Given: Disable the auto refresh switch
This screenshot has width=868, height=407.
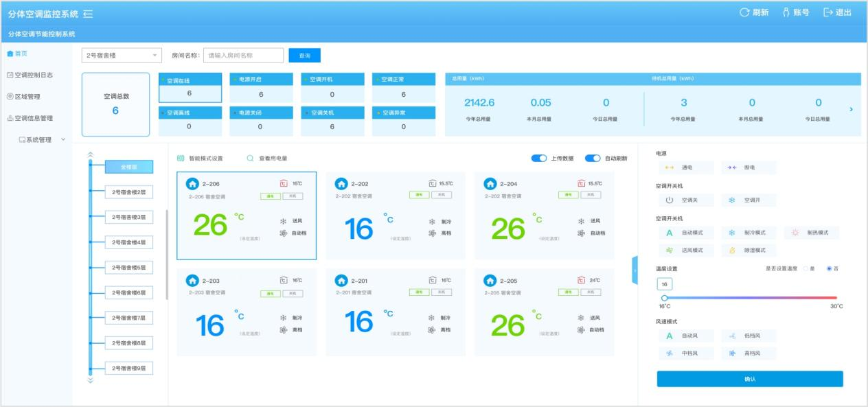Looking at the screenshot, I should [593, 159].
